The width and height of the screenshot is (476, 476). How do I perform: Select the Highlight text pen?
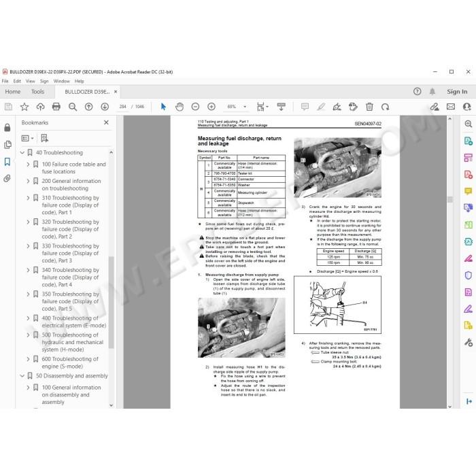click(x=321, y=107)
